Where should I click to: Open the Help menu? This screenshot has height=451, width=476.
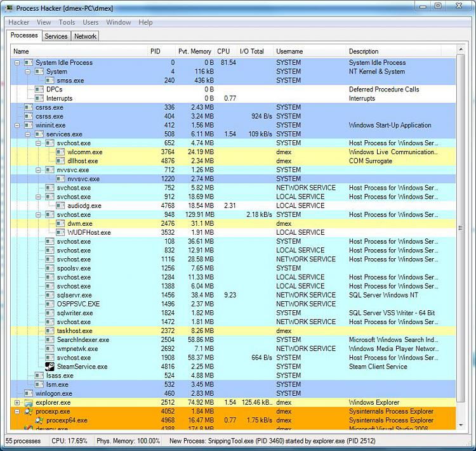coord(145,22)
